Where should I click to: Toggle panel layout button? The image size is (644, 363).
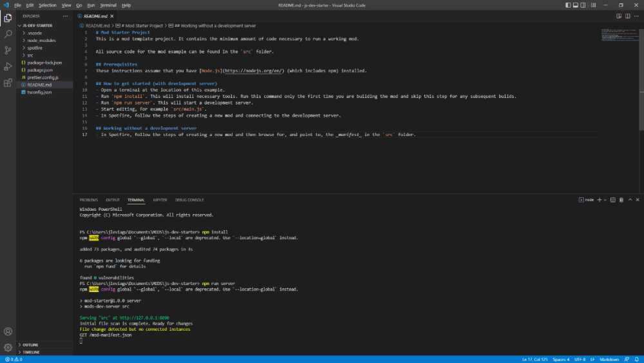pyautogui.click(x=575, y=5)
